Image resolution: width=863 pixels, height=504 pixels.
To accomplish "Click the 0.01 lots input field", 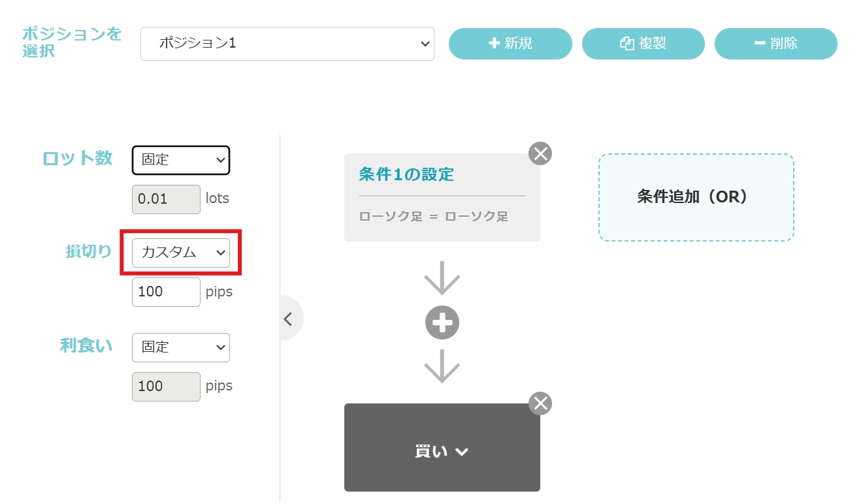I will click(166, 199).
